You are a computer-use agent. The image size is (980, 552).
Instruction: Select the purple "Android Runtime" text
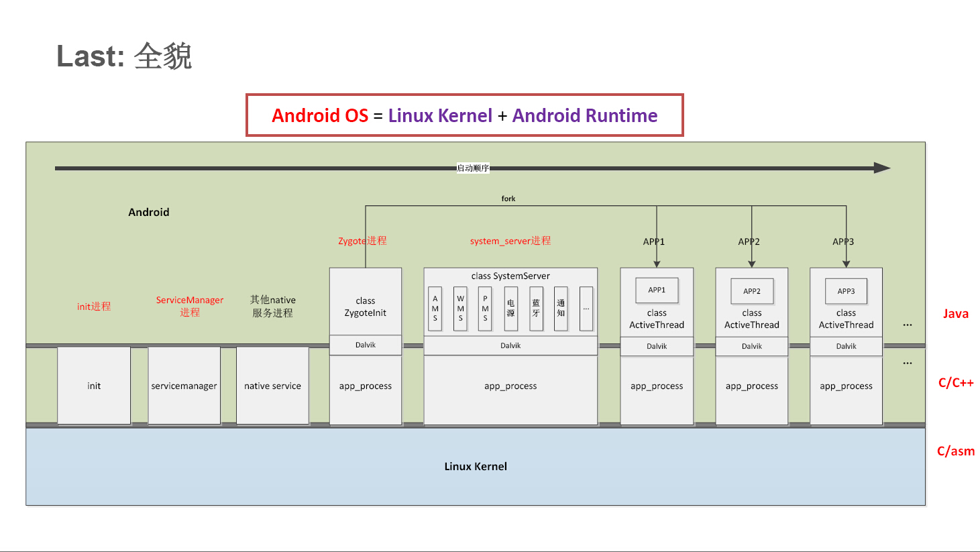(585, 116)
